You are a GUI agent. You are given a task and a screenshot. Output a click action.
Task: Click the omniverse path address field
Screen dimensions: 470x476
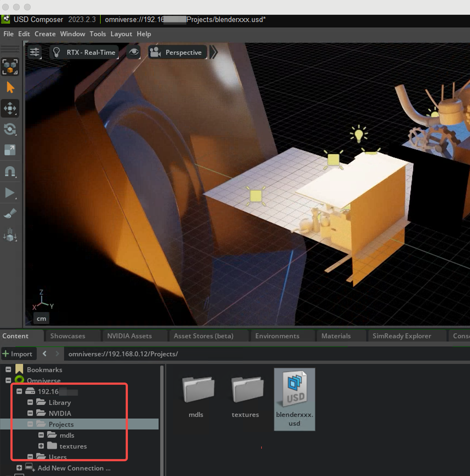[x=267, y=354]
